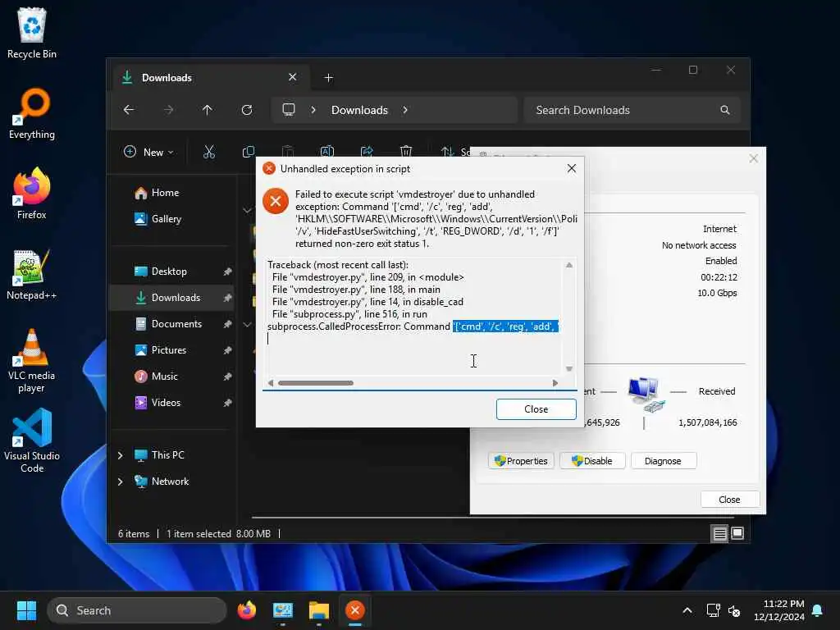The image size is (840, 630).
Task: Click the muted volume tray icon
Action: [734, 610]
